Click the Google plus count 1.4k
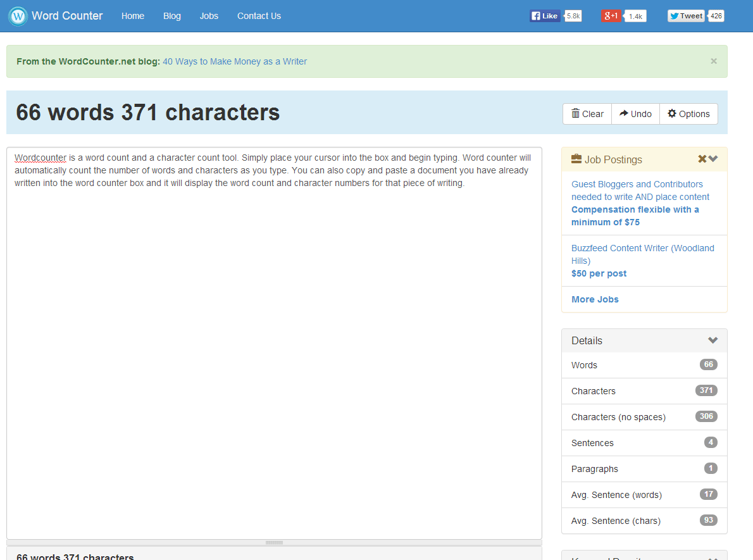 pos(635,16)
